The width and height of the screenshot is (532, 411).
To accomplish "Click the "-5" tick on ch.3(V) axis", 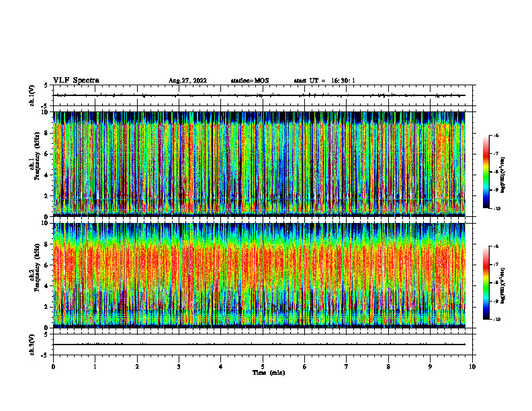I will click(46, 355).
